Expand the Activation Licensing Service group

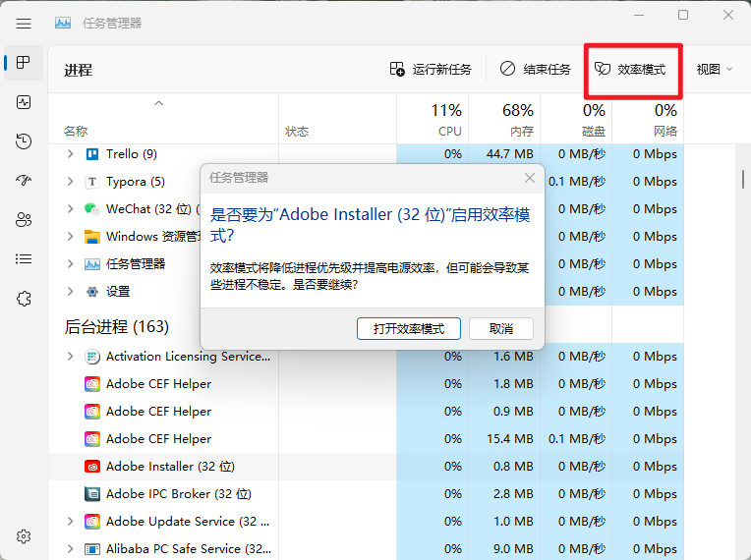(x=71, y=357)
